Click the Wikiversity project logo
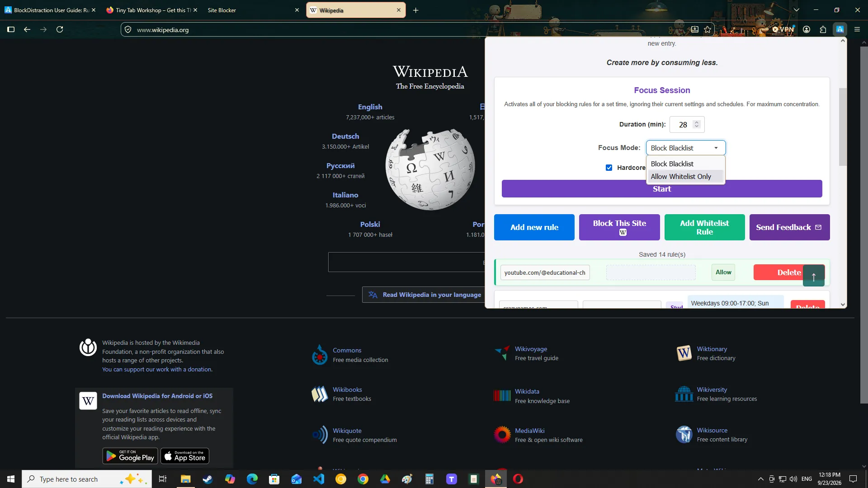868x488 pixels. coord(684,394)
